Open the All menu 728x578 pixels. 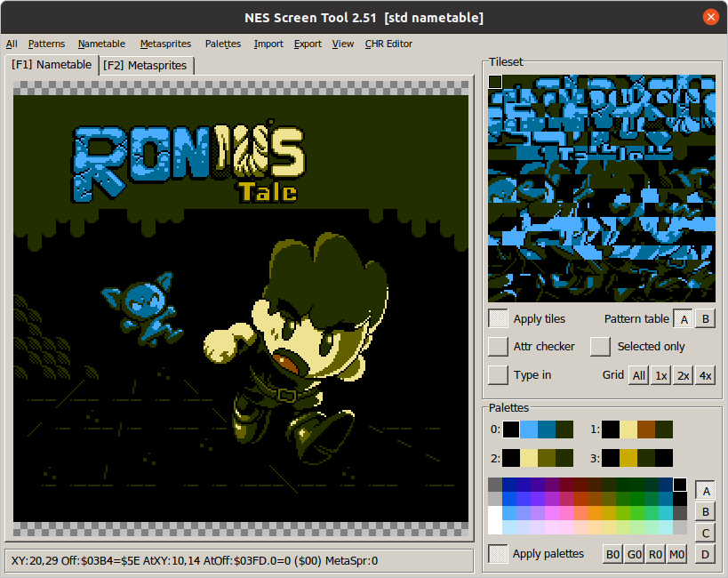pos(12,44)
